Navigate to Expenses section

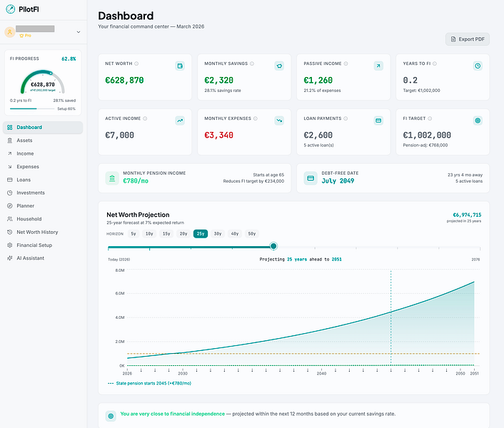click(43, 167)
